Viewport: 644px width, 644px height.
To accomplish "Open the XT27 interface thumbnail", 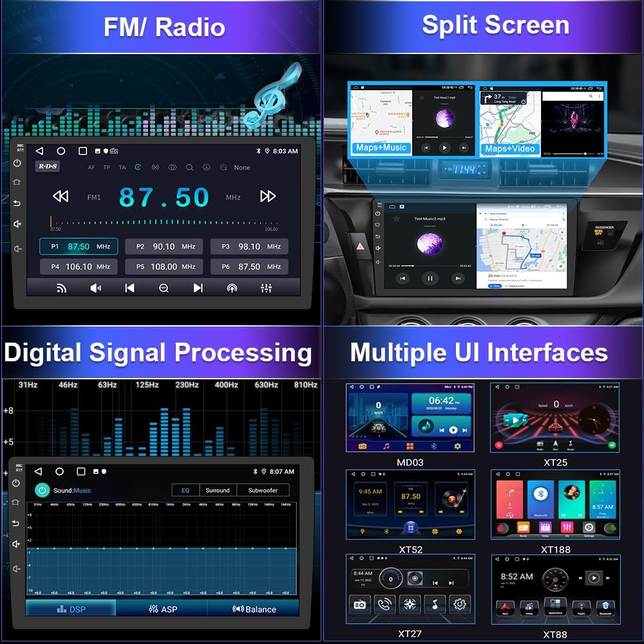I will [410, 589].
